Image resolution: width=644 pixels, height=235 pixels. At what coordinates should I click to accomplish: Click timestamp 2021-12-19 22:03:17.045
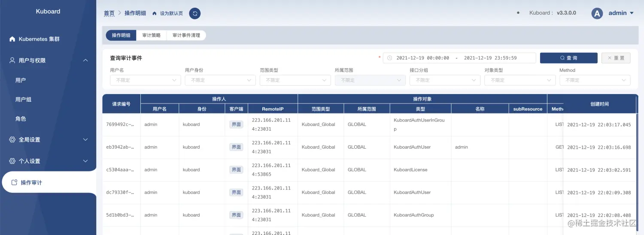[599, 125]
